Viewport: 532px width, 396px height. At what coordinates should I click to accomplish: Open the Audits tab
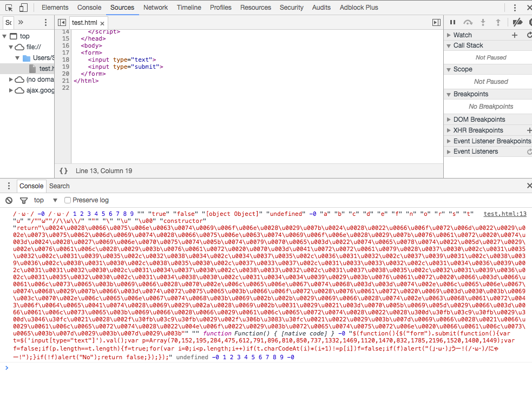point(321,8)
